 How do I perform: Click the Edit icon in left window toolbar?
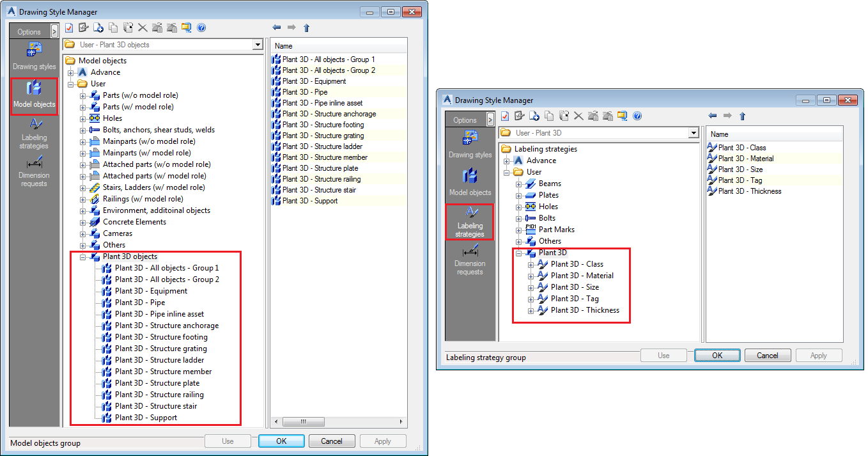(83, 28)
